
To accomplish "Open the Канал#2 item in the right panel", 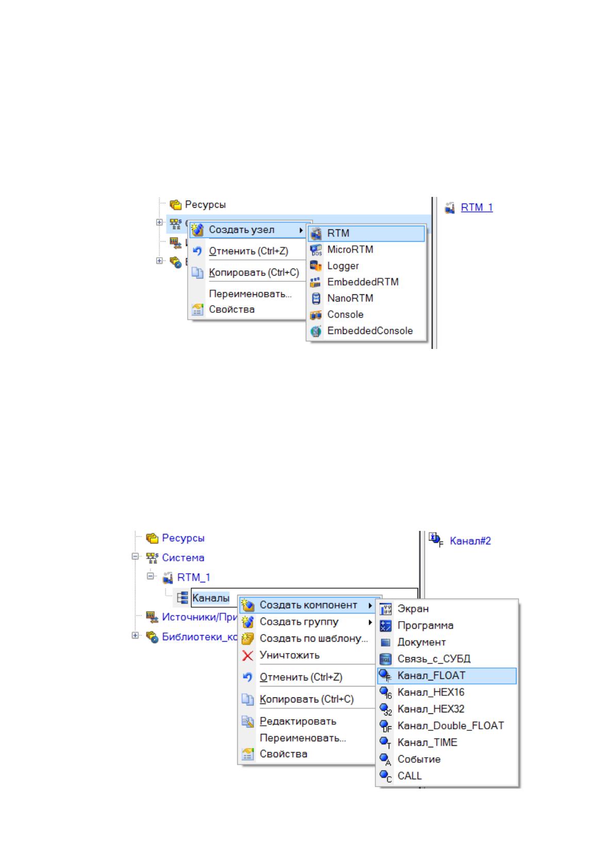I will click(x=470, y=541).
